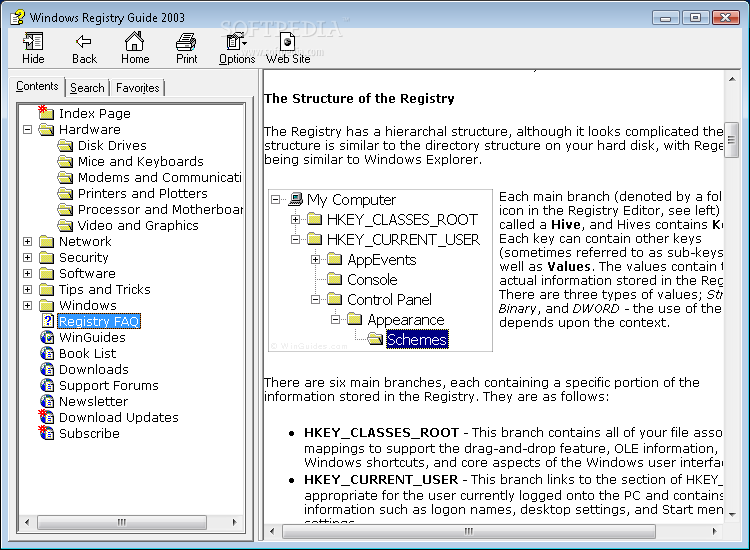Expand the Security tree node
This screenshot has width=750, height=550.
28,257
